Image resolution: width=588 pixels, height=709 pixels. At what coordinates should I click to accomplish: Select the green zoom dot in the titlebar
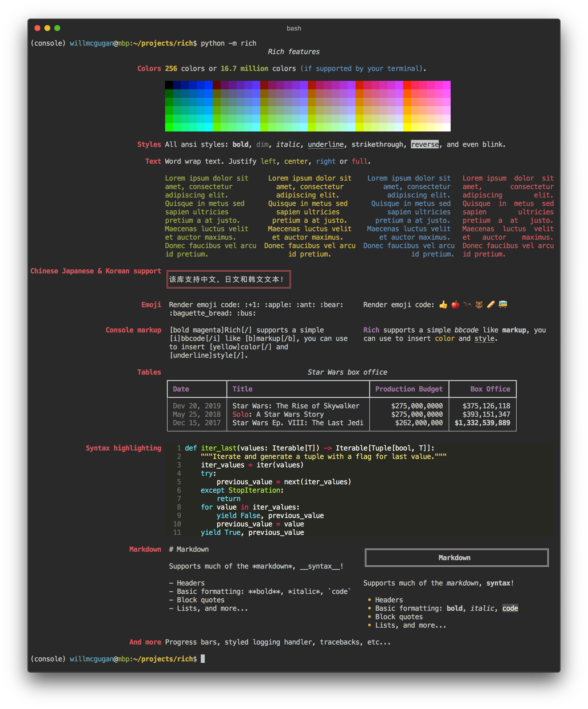pos(57,28)
